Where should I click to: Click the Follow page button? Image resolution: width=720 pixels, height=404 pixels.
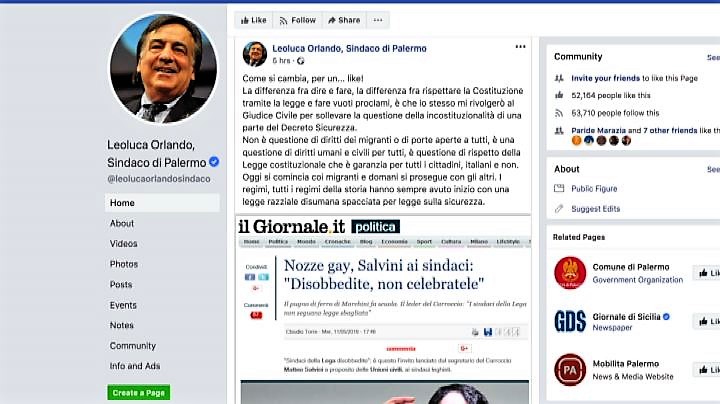click(298, 20)
